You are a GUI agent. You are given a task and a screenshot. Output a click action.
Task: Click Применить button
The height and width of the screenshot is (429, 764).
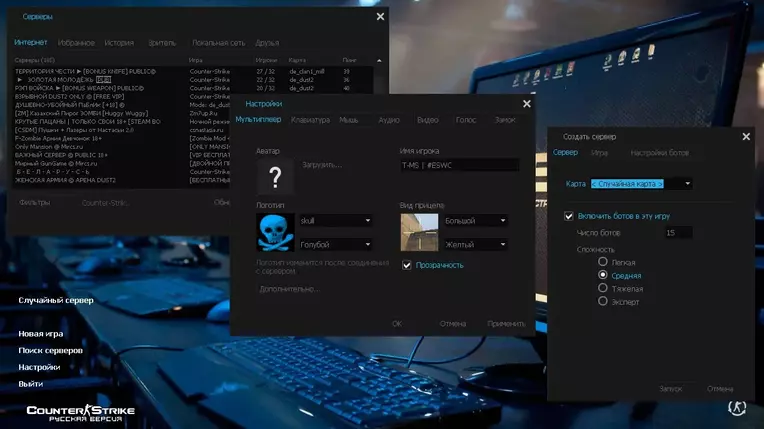click(506, 324)
